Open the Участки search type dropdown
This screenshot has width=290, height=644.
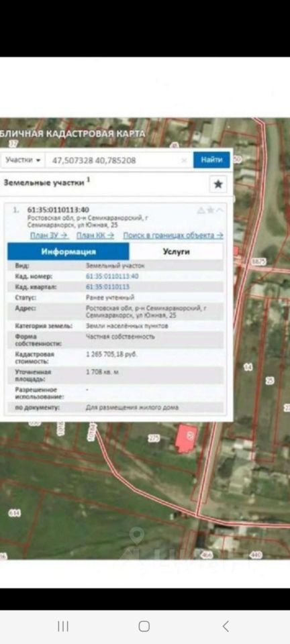point(23,160)
